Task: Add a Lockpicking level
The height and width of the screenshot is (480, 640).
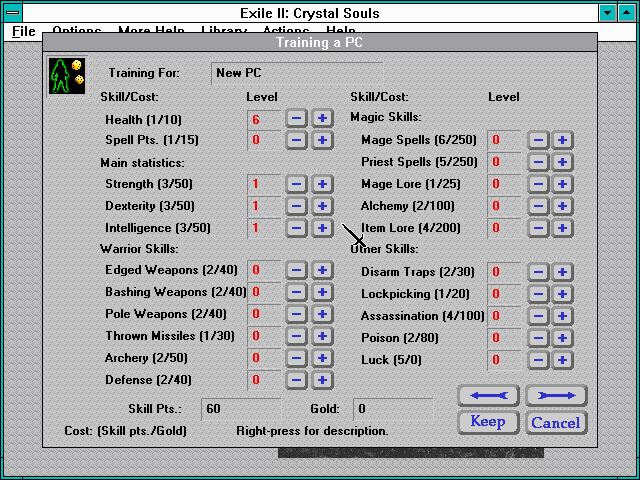Action: [x=562, y=294]
